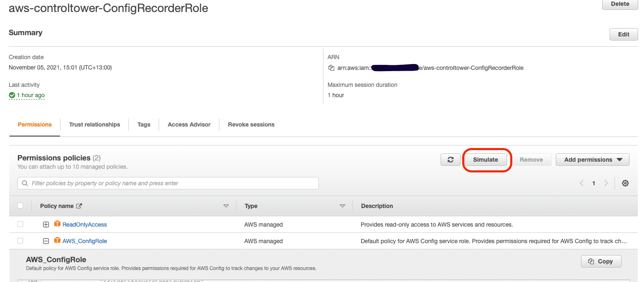Open the AWS_ConfigRole policy link
This screenshot has width=644, height=282.
pos(84,241)
